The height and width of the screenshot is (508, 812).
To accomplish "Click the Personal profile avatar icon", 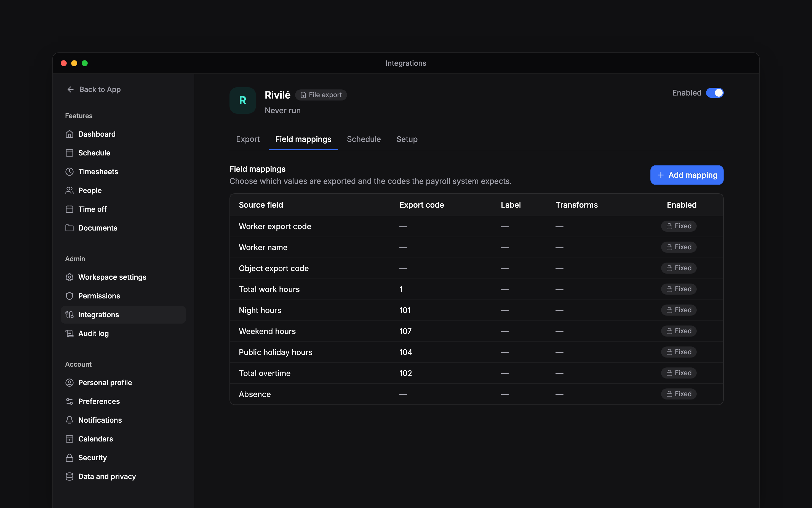I will point(70,383).
